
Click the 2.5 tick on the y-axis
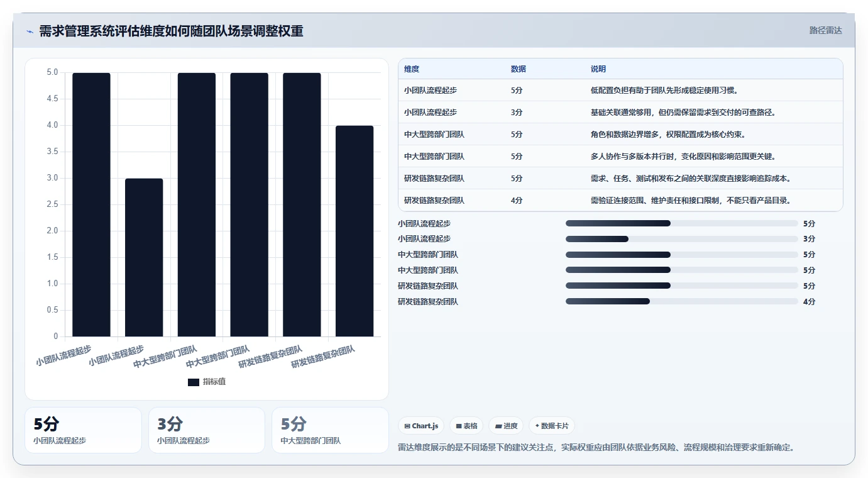tap(52, 204)
